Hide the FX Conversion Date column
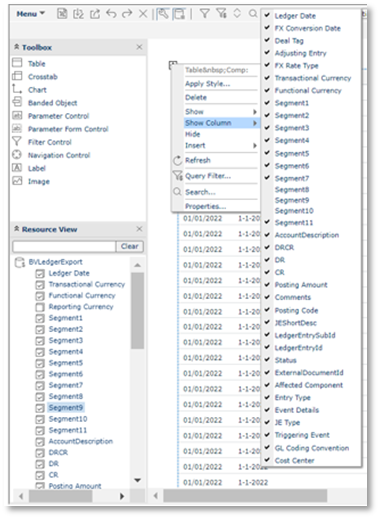Image resolution: width=379 pixels, height=518 pixels. coord(308,28)
